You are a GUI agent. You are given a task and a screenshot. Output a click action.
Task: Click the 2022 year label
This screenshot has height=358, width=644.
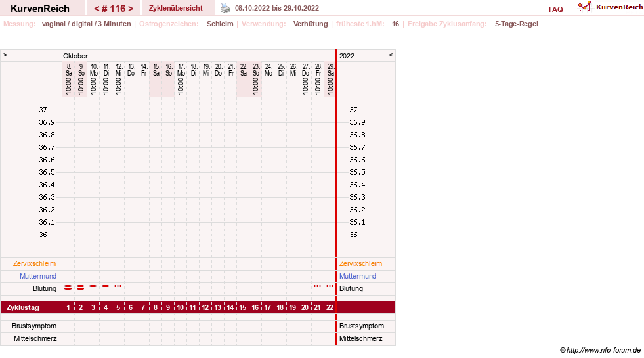[x=347, y=56]
